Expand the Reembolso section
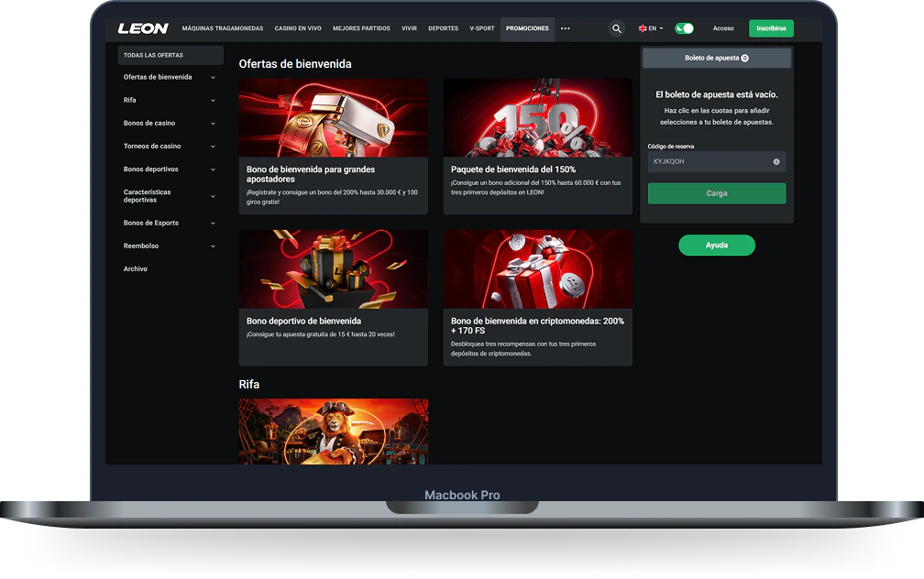Viewport: 924px width, 579px height. pyautogui.click(x=169, y=246)
